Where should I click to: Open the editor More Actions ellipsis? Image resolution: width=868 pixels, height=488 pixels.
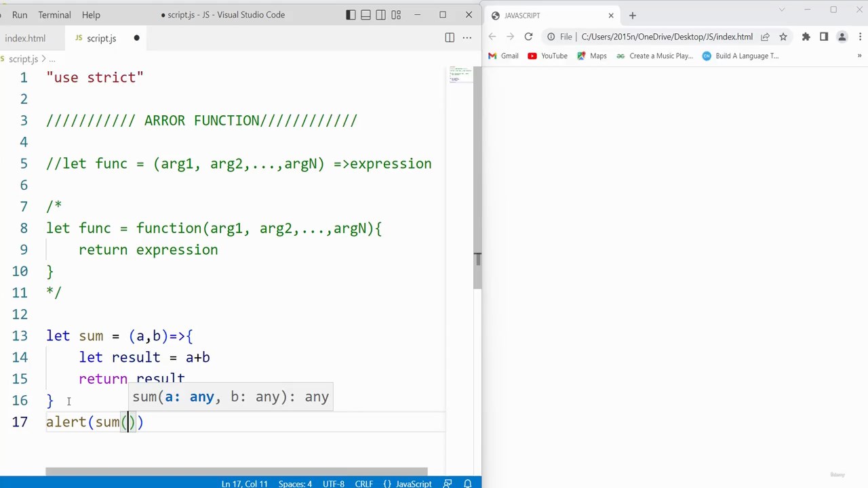467,38
